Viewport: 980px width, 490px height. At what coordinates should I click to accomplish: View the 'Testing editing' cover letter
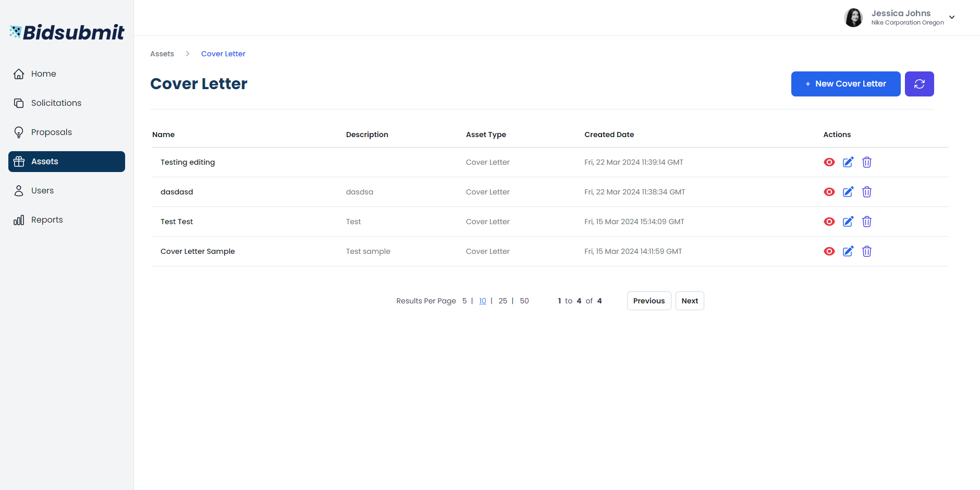[829, 162]
